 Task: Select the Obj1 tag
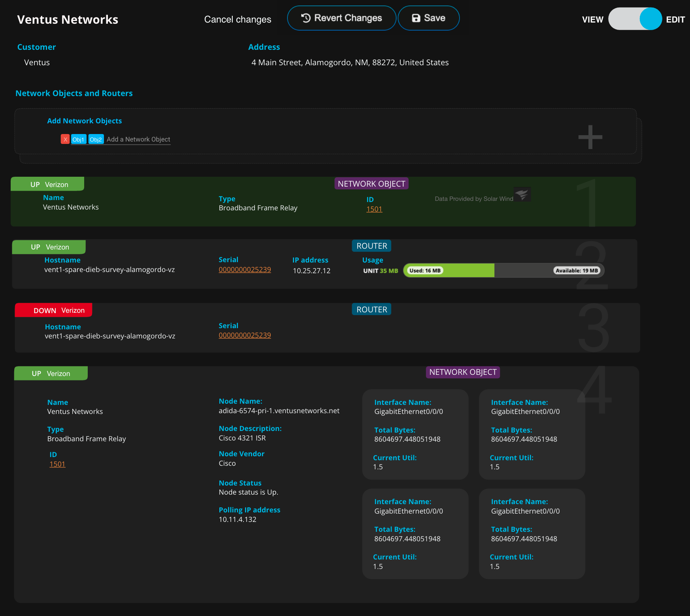(x=78, y=139)
